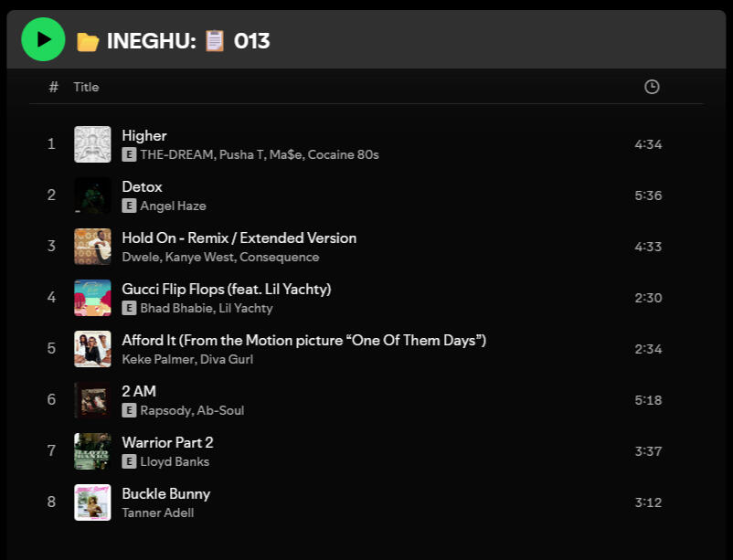Open artist THE-DREAM
Screen dimensions: 733x560
click(x=176, y=154)
